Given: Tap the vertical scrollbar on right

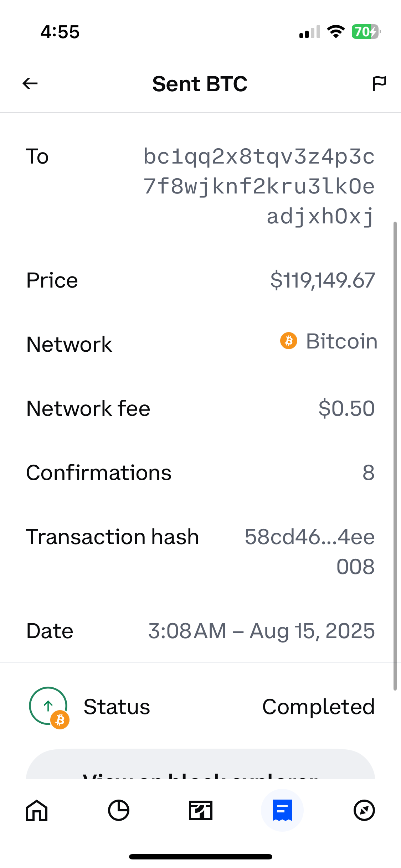Looking at the screenshot, I should coord(395,456).
